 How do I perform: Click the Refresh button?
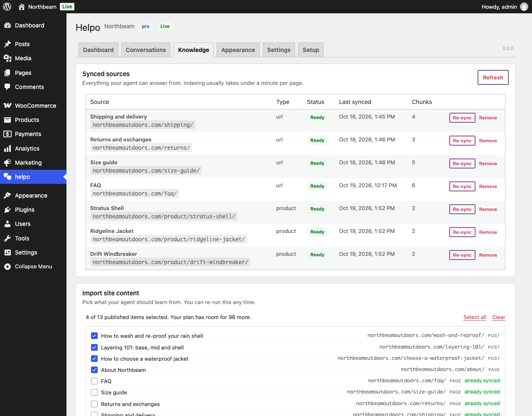tap(493, 77)
